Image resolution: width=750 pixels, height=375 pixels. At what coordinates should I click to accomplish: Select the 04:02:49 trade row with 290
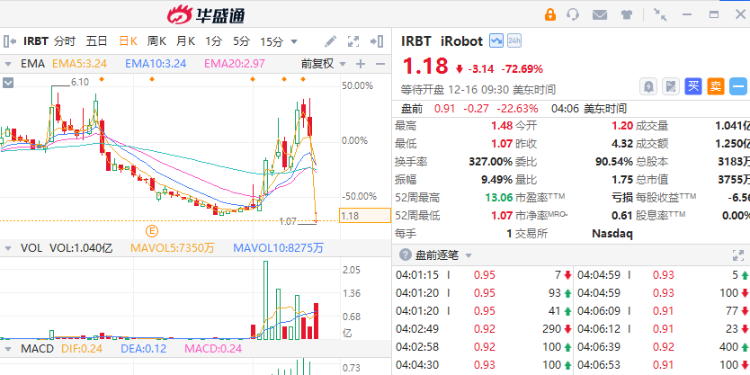click(483, 329)
